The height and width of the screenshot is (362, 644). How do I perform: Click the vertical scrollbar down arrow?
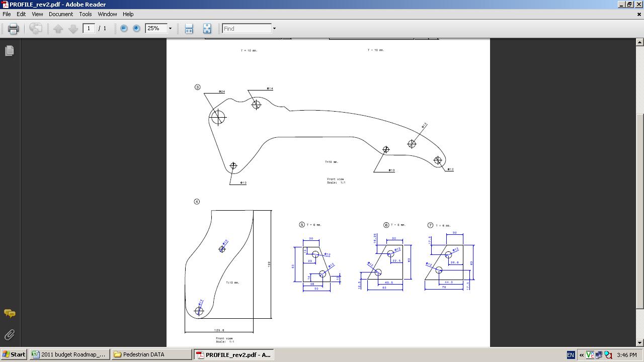coord(639,343)
